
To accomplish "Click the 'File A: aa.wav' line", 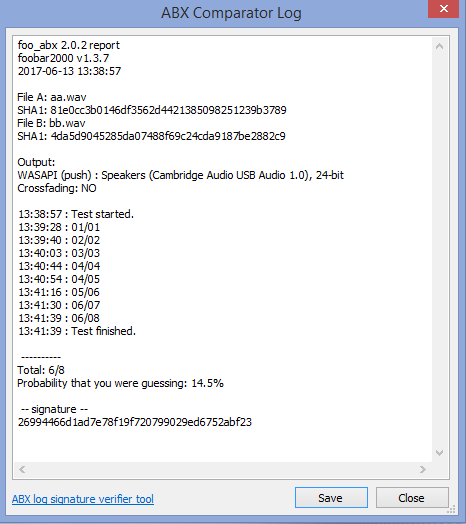I will pos(52,97).
